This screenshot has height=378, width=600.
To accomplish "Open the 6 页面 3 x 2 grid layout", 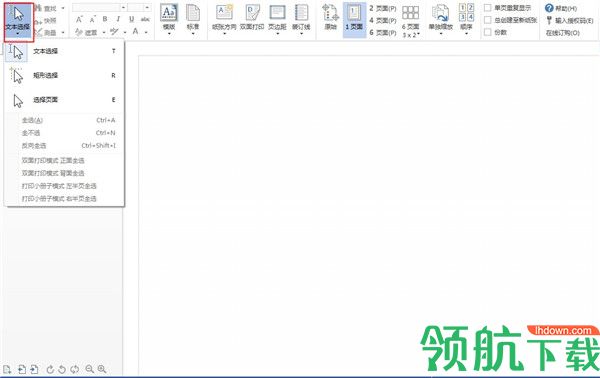I will click(411, 21).
